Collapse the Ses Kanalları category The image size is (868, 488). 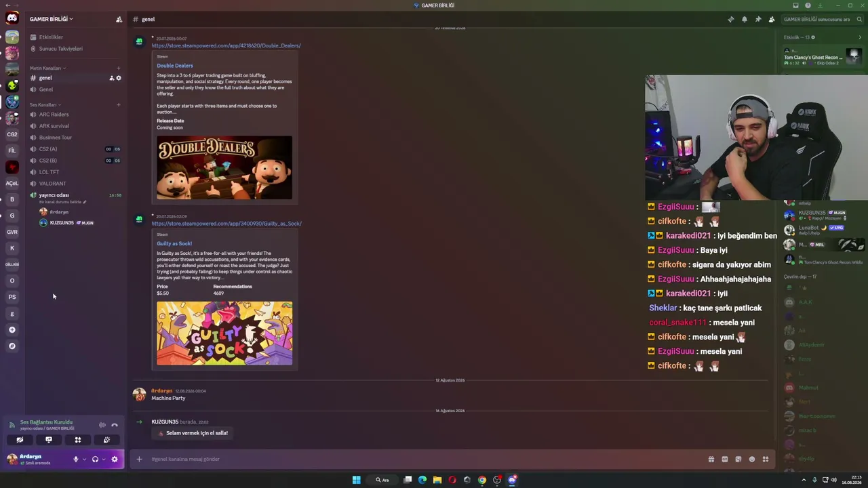coord(45,105)
